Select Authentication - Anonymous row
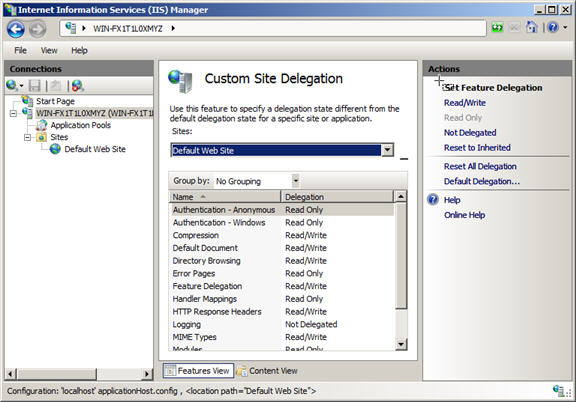This screenshot has height=402, width=576. click(x=281, y=210)
